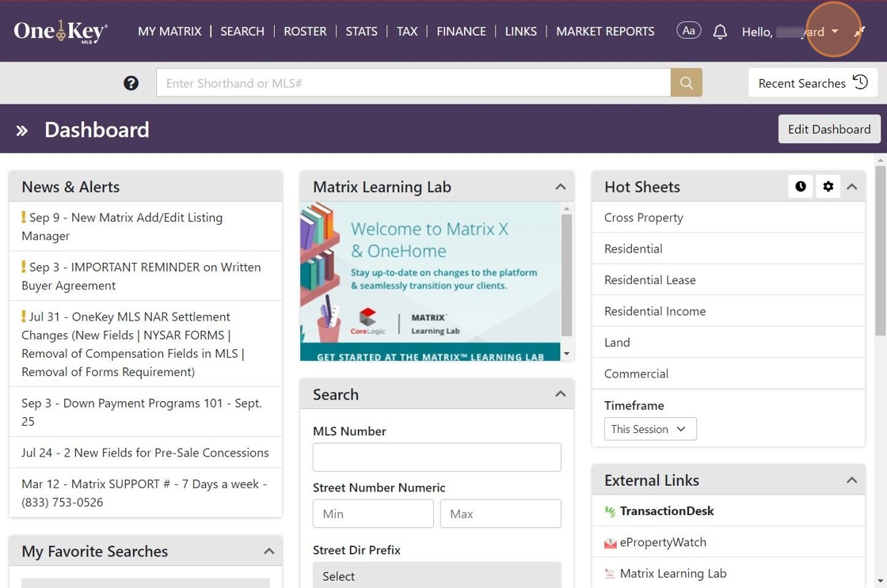The height and width of the screenshot is (588, 887).
Task: Open Jul 24 Pre-Sale Concessions news item
Action: (146, 453)
